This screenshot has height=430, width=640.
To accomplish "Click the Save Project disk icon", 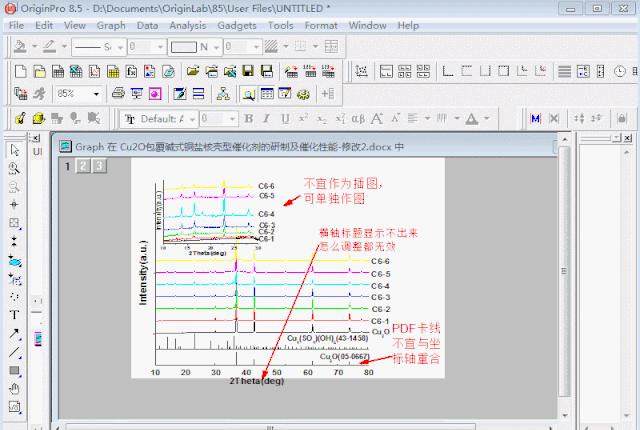I will point(248,71).
